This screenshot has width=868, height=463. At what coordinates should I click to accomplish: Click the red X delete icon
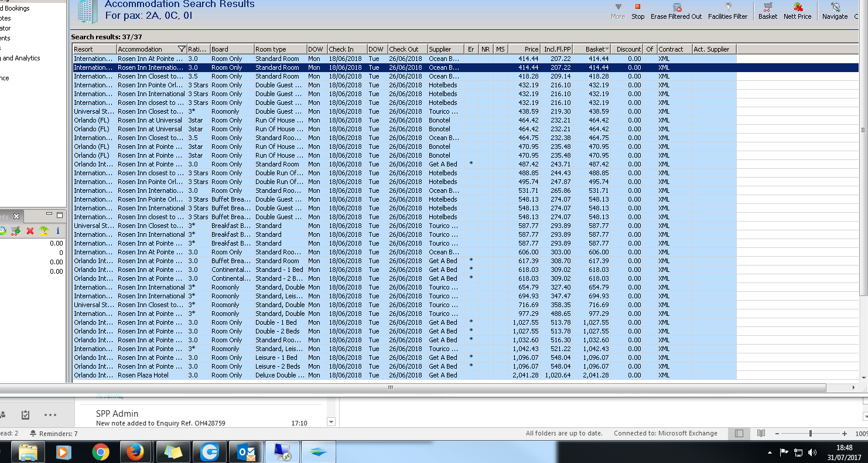(30, 231)
